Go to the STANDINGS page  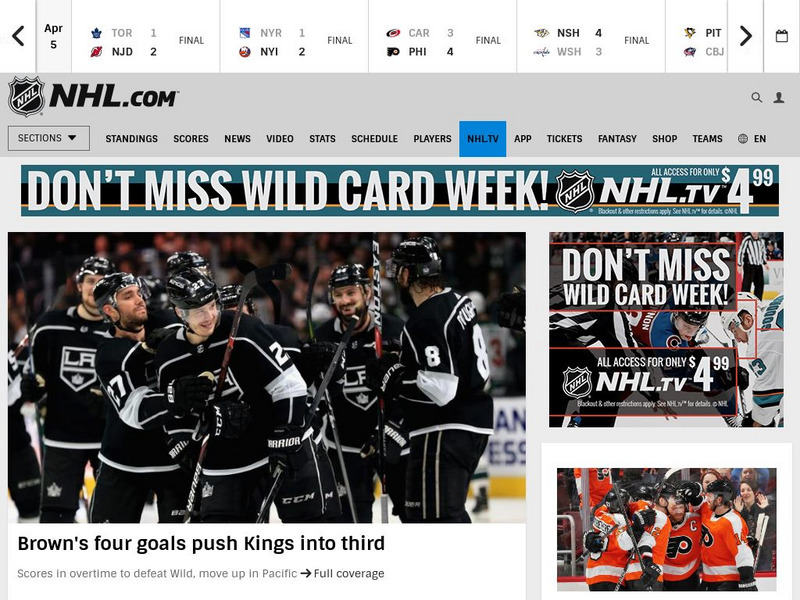coord(132,139)
